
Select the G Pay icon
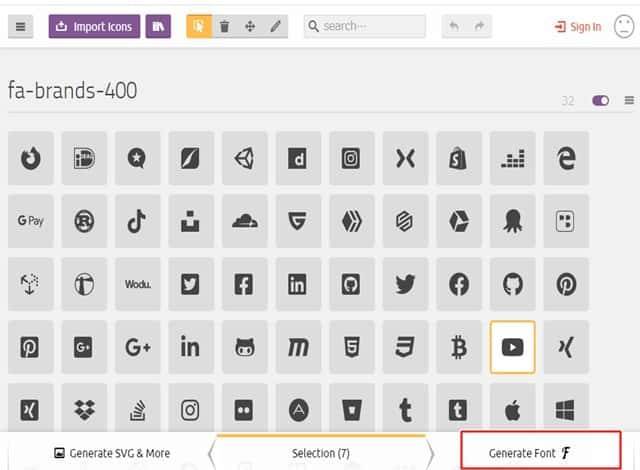coord(31,221)
